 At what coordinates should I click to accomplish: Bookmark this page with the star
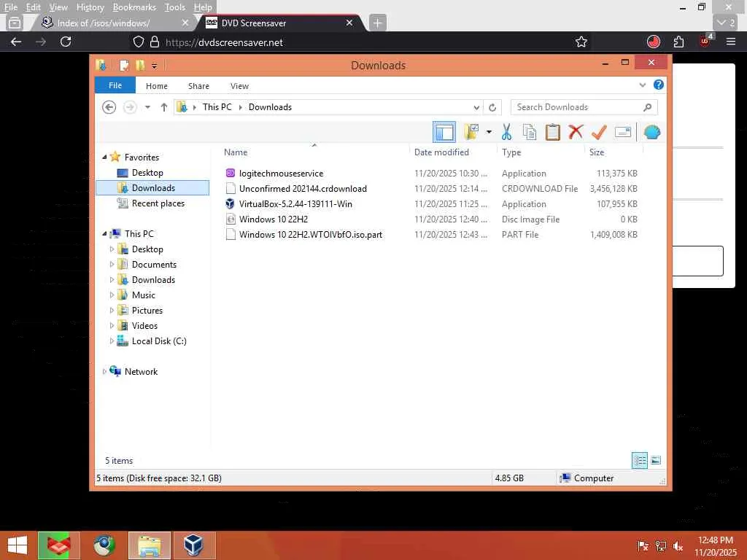(x=581, y=42)
